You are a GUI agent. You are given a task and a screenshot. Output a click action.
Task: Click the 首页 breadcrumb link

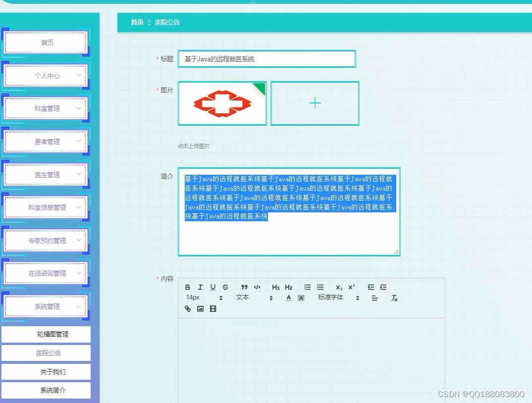click(x=137, y=22)
